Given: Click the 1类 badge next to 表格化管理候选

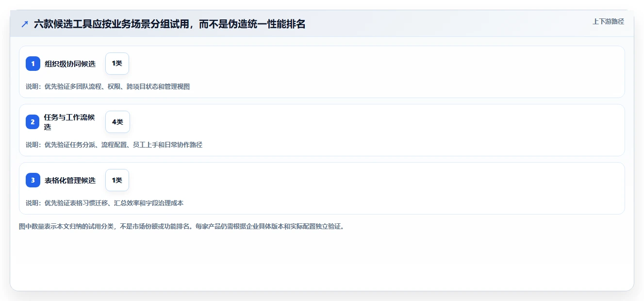Looking at the screenshot, I should click(x=117, y=180).
